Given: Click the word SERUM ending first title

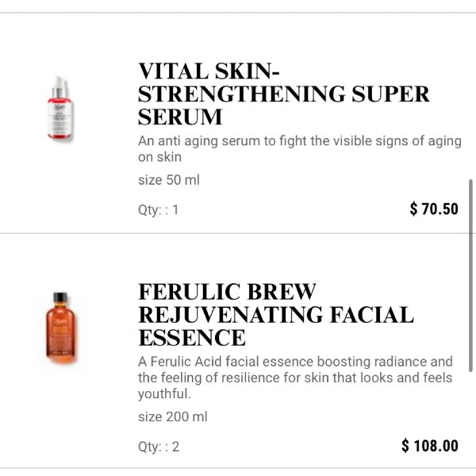Looking at the screenshot, I should tap(180, 117).
